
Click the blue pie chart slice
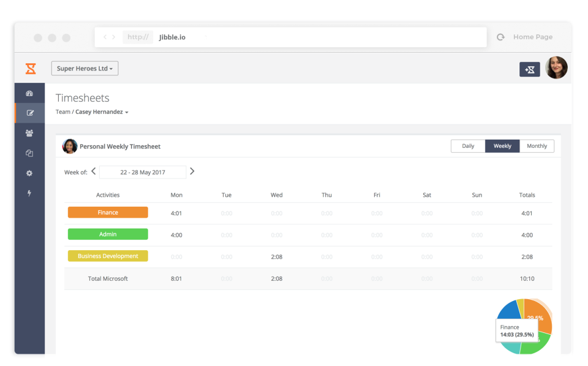click(509, 310)
